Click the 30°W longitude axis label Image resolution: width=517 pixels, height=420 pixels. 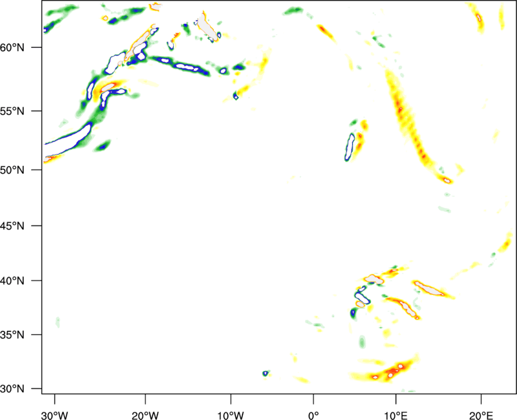(54, 415)
